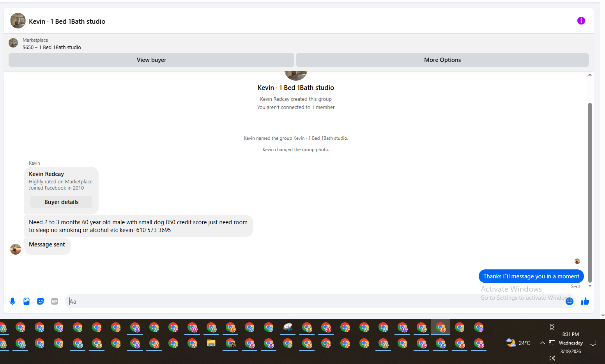
Task: Send a thumbs-up like
Action: tap(585, 301)
